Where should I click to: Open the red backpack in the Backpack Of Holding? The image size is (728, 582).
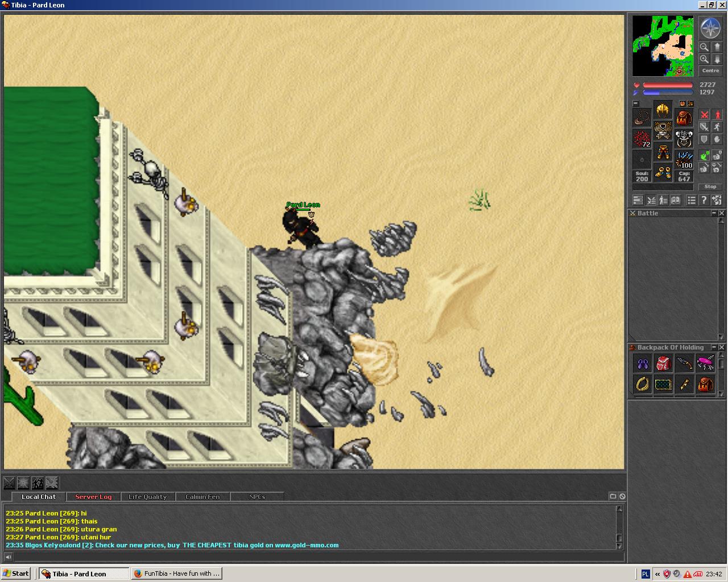click(x=663, y=363)
